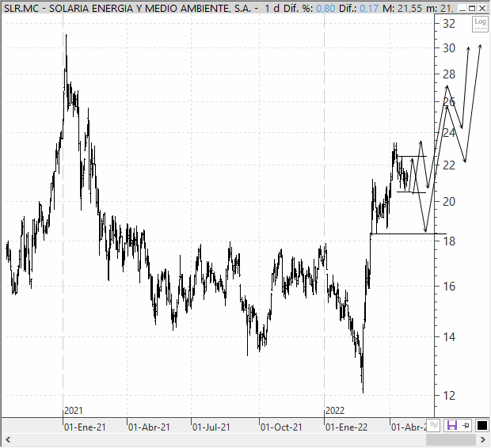Click the Dif. % value 0,80
This screenshot has height=448, width=491.
pos(325,9)
